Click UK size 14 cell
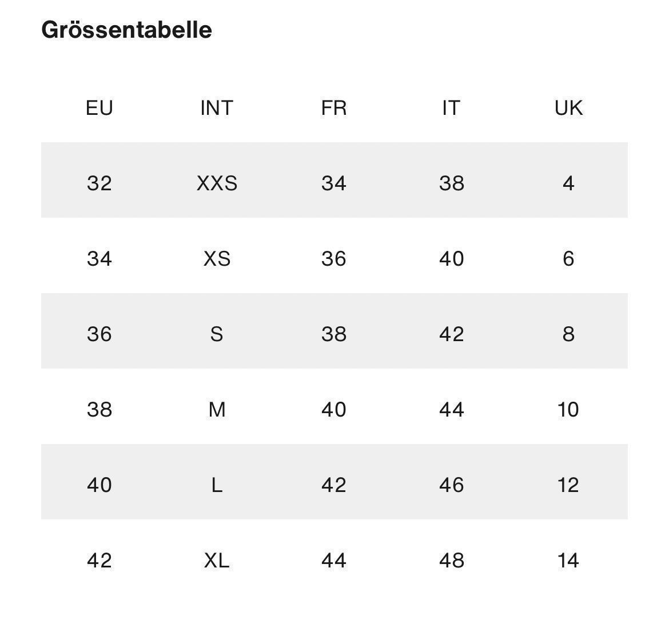 click(568, 561)
